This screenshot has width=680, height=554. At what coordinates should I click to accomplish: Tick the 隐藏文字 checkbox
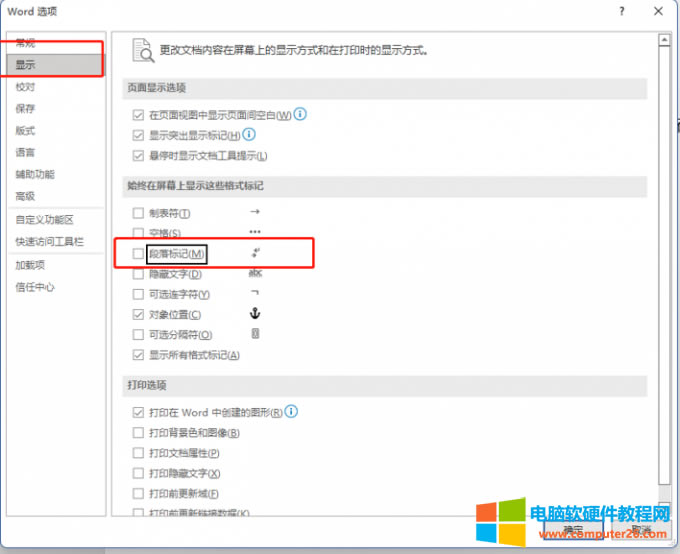point(138,274)
